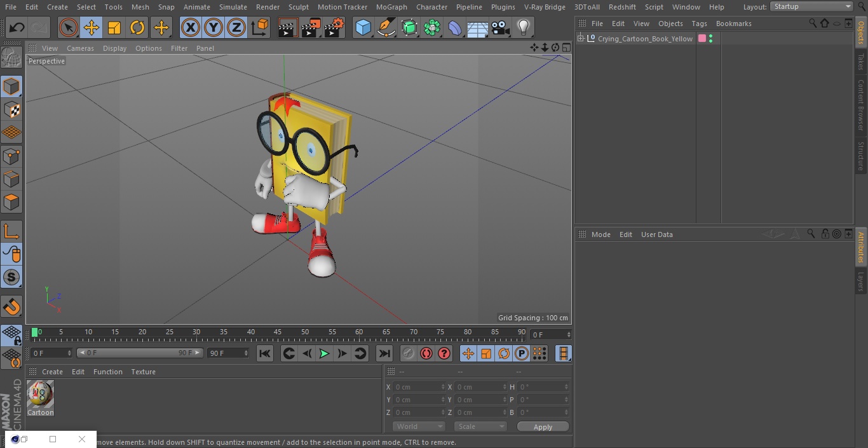Click the maximize viewport toggle icon
Viewport: 868px width, 448px height.
[x=566, y=48]
